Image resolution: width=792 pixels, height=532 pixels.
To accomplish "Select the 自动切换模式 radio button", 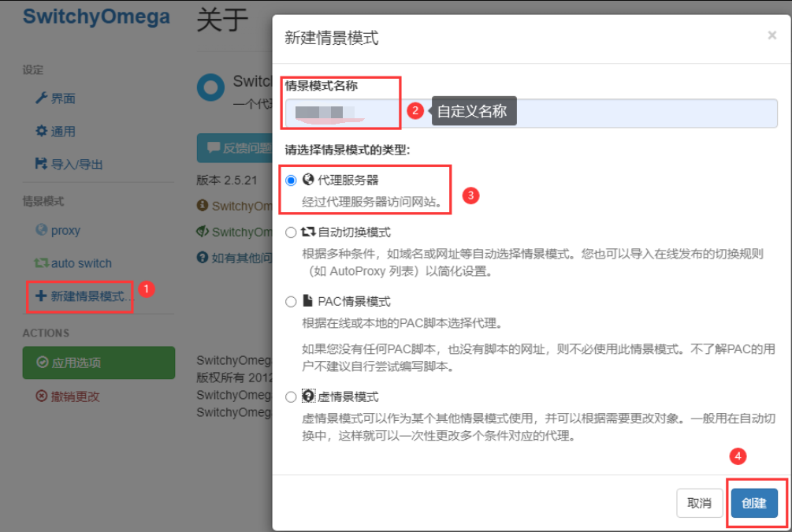I will pos(291,233).
